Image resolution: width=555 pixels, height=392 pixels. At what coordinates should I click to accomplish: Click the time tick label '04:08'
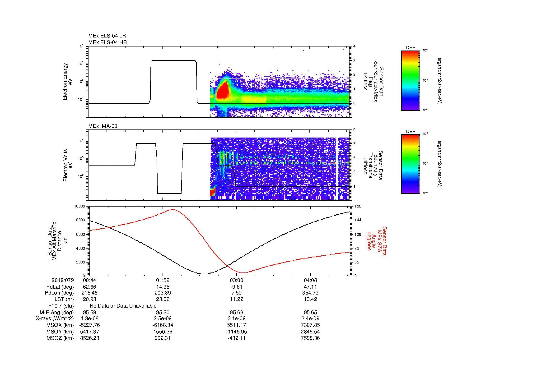coord(310,280)
